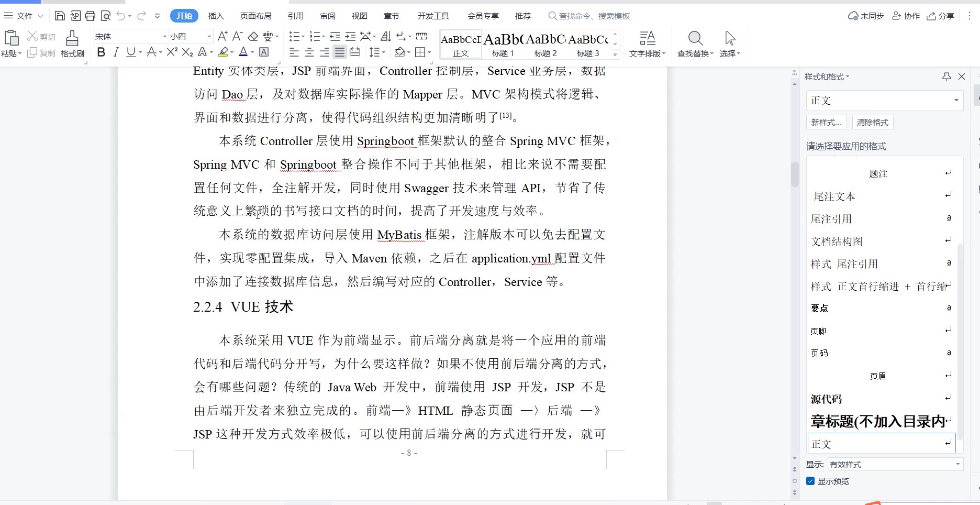
Task: Click the document vertical scrollbar thumb
Action: (x=795, y=175)
